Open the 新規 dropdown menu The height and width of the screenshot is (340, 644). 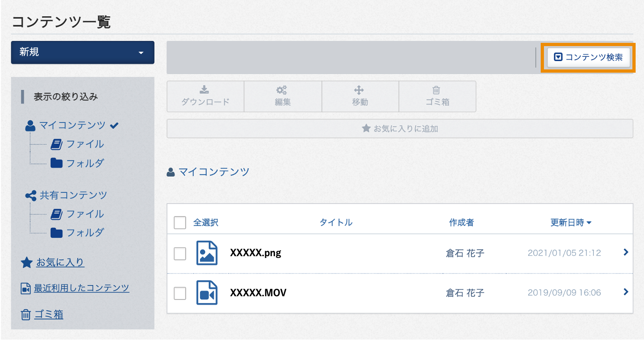(x=82, y=52)
